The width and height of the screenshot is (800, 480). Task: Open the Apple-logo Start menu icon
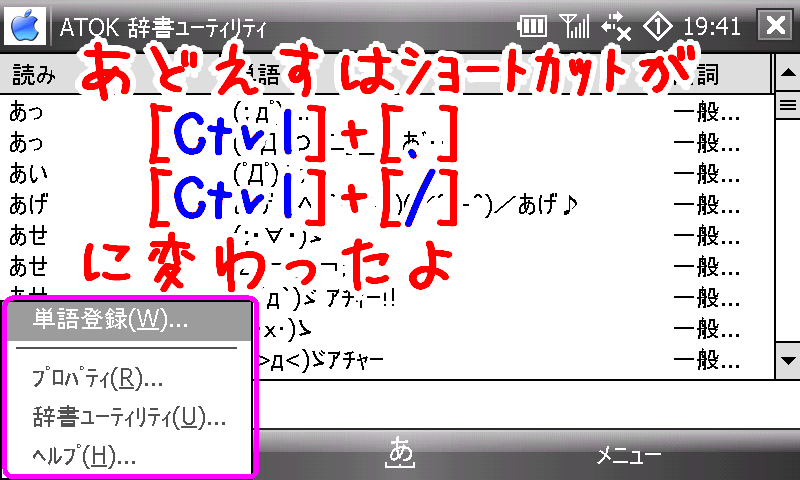(x=25, y=26)
